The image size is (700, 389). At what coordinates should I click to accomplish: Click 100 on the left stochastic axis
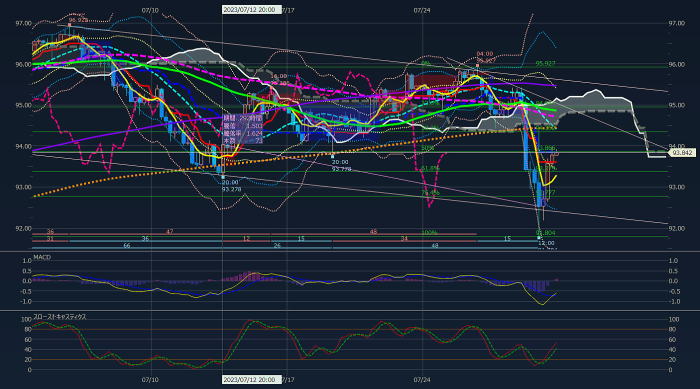[x=26, y=320]
